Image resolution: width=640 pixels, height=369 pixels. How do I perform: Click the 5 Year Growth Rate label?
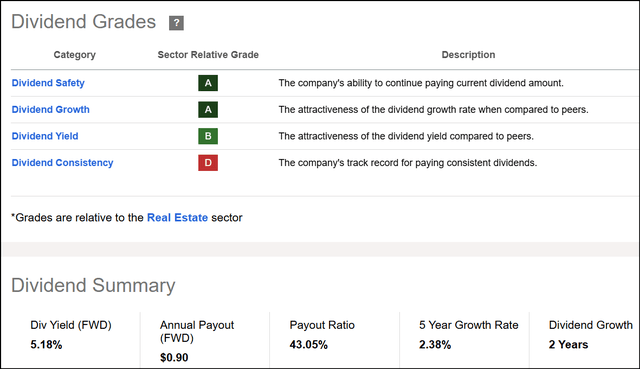click(469, 325)
